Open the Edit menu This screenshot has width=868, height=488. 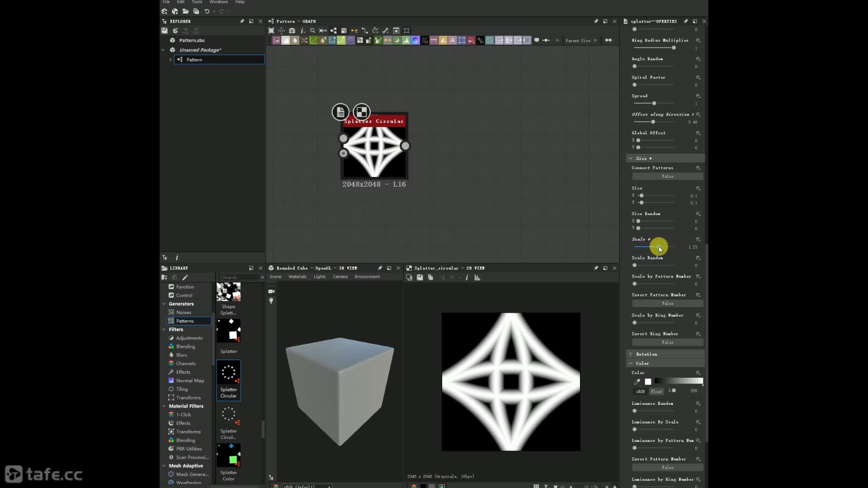point(181,2)
